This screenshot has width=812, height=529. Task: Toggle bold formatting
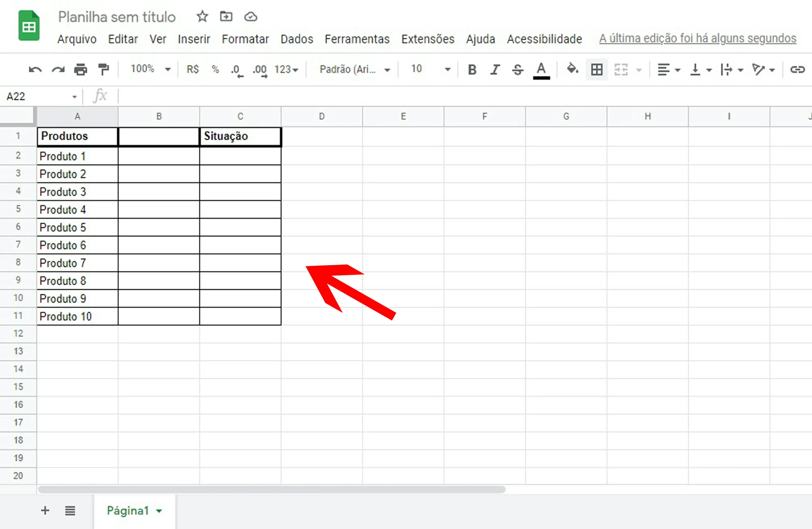click(x=472, y=70)
